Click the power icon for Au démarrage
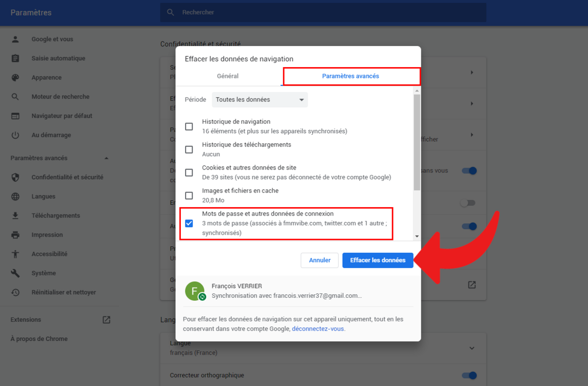This screenshot has height=386, width=588. (x=16, y=135)
